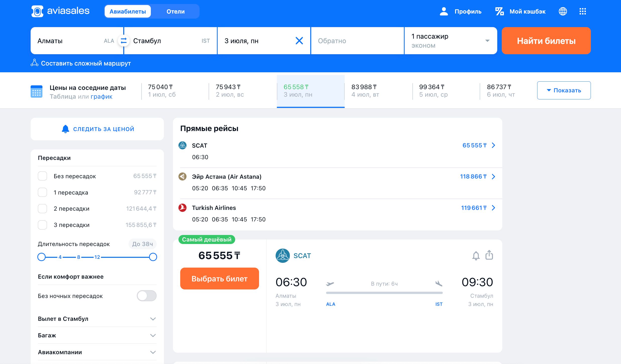Click Turkish Airlines 17:50 departure time
Screen dimensions: 621x364
pos(258,219)
